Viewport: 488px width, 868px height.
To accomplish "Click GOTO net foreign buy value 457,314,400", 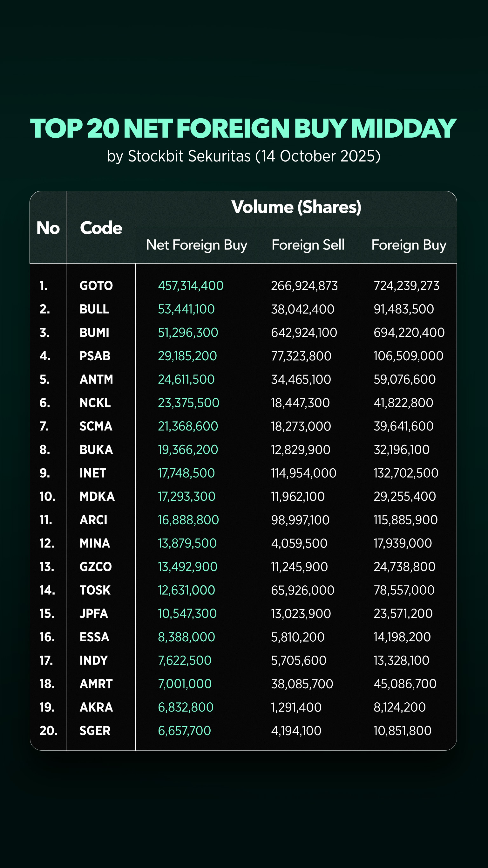I will coord(191,286).
